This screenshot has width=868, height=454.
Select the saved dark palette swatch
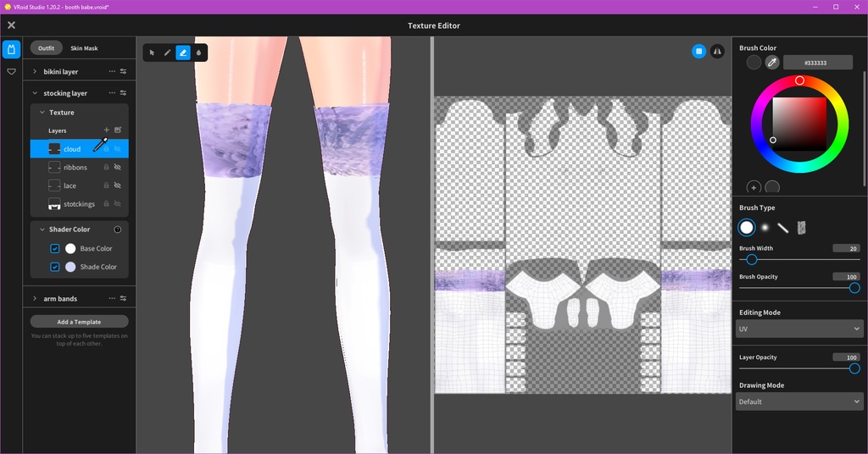771,187
